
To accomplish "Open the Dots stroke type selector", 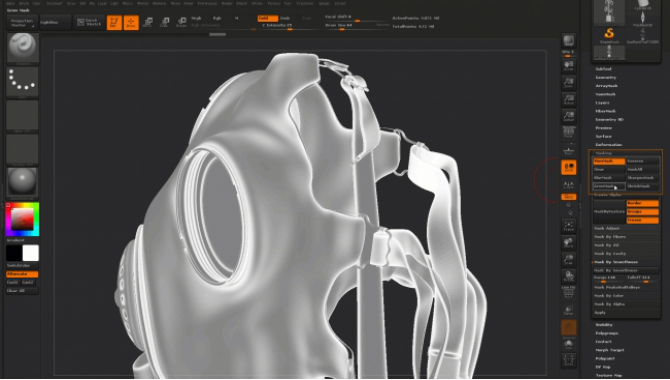I will [x=23, y=82].
